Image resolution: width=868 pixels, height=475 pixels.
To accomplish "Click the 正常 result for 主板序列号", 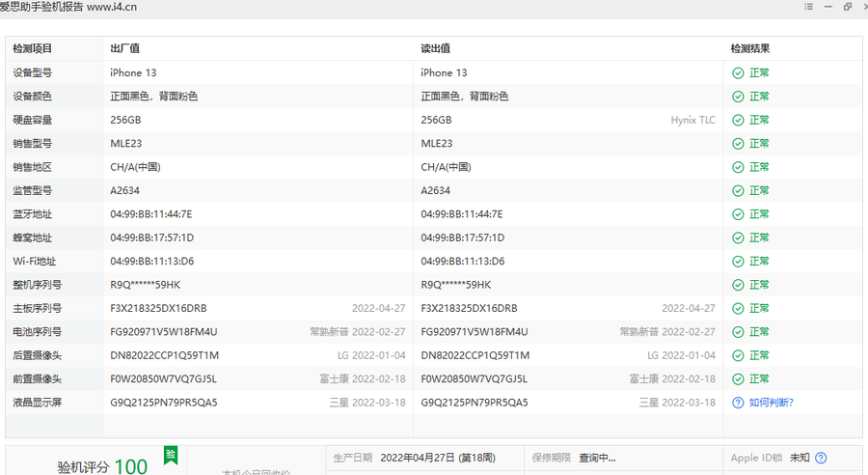I will 760,308.
